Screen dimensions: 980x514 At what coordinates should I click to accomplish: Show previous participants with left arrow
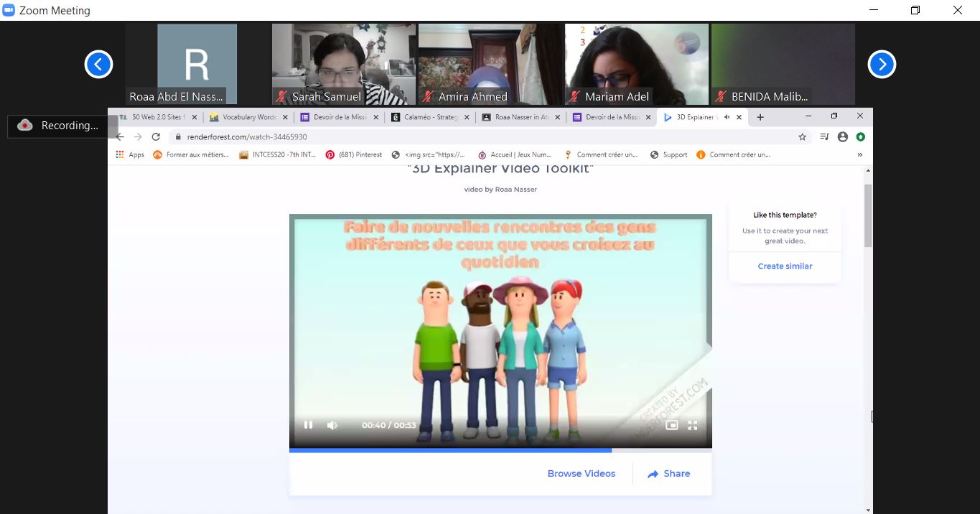[98, 65]
